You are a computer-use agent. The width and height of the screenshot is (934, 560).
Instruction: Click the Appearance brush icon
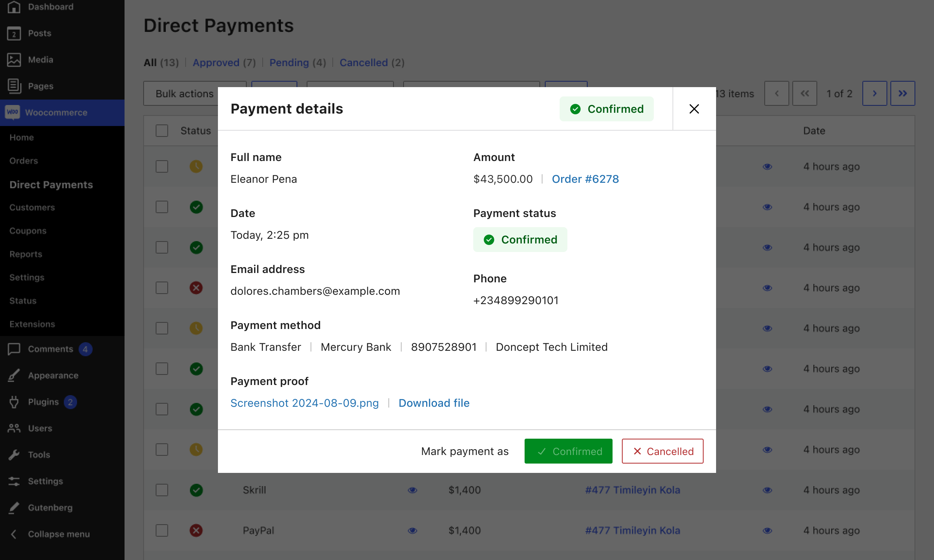pos(14,376)
